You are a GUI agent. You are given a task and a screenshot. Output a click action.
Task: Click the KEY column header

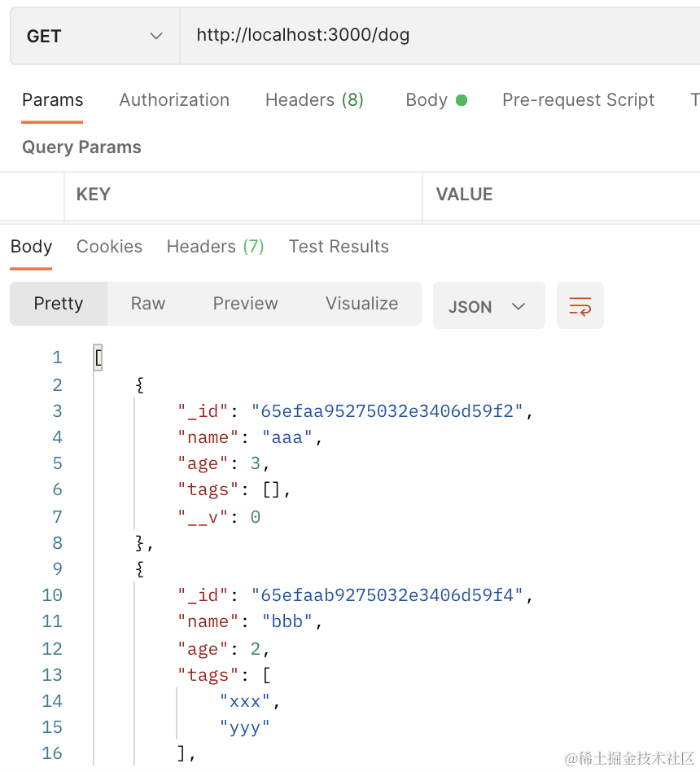pos(93,195)
